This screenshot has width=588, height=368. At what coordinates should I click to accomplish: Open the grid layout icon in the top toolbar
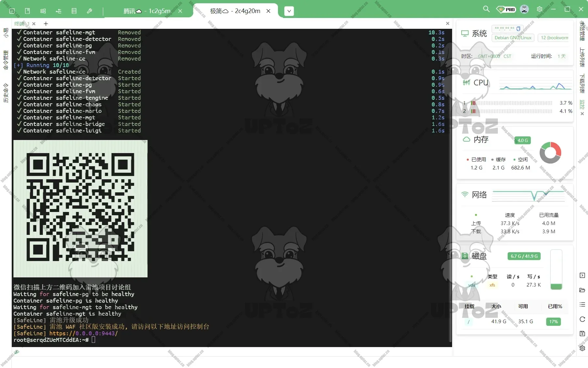point(43,11)
